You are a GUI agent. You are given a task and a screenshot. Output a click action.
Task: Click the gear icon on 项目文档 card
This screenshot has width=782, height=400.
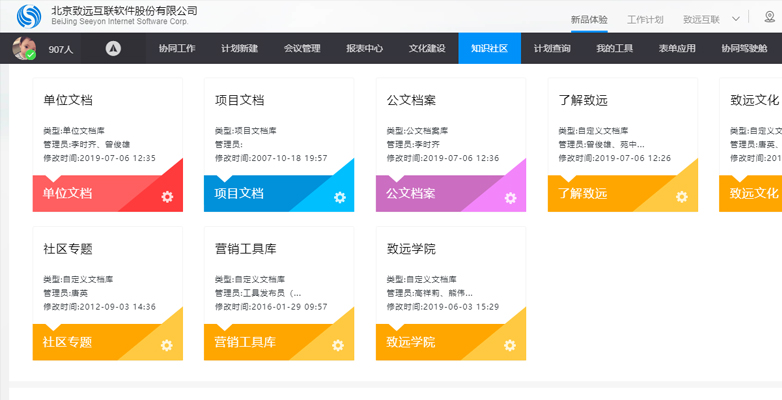339,197
